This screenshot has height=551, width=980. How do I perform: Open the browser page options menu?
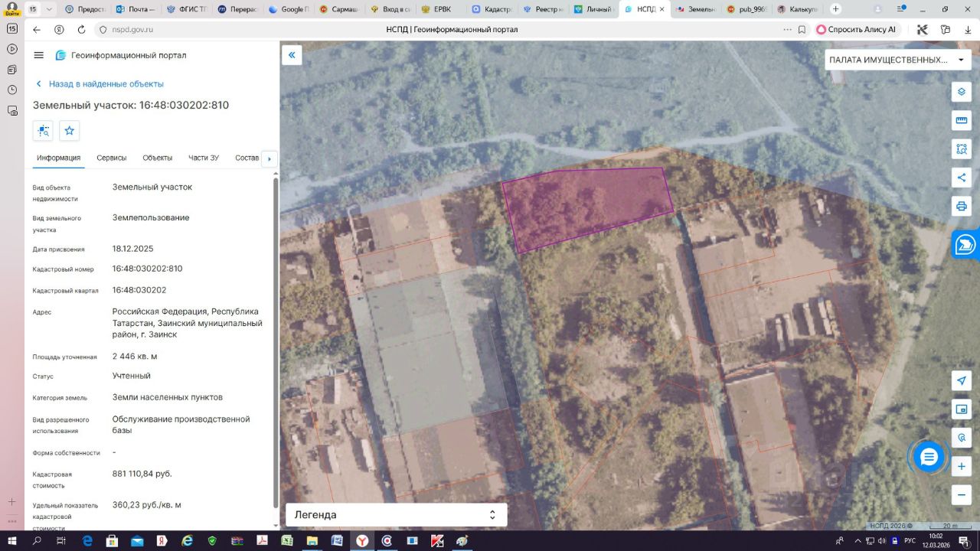pos(787,29)
